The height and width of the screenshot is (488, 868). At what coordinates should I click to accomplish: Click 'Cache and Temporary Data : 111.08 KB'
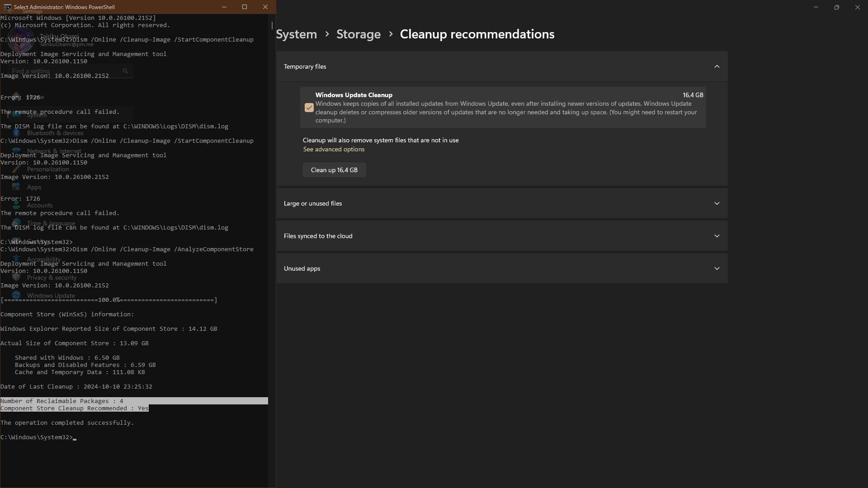tap(80, 372)
